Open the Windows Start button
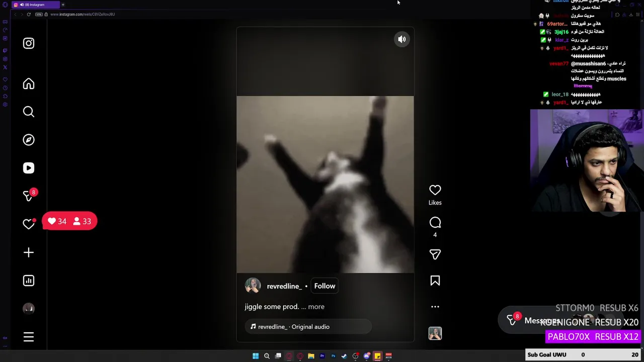Screen dimensions: 644x362 [256, 356]
